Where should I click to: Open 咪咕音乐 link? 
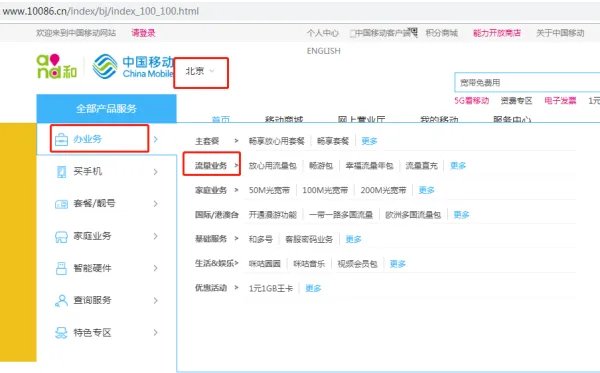point(309,264)
